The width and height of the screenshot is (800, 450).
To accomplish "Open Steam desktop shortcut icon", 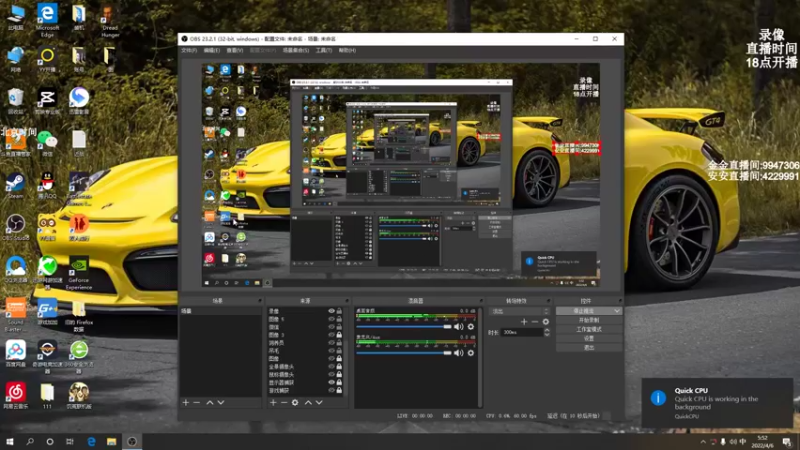I will point(16,182).
